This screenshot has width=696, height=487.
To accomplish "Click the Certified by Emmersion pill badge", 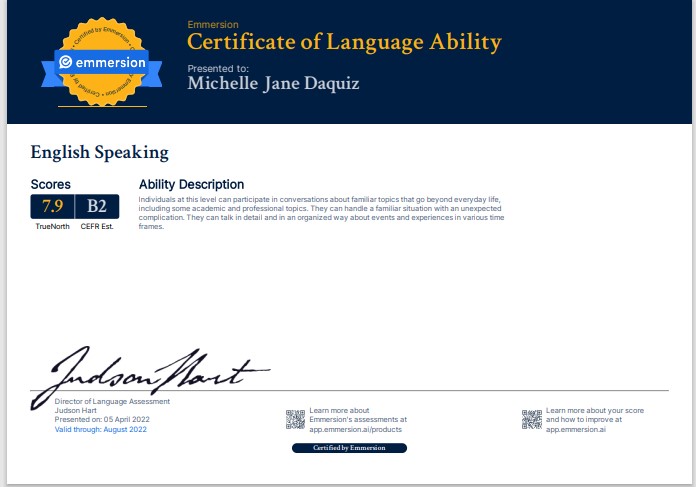I will pos(349,448).
